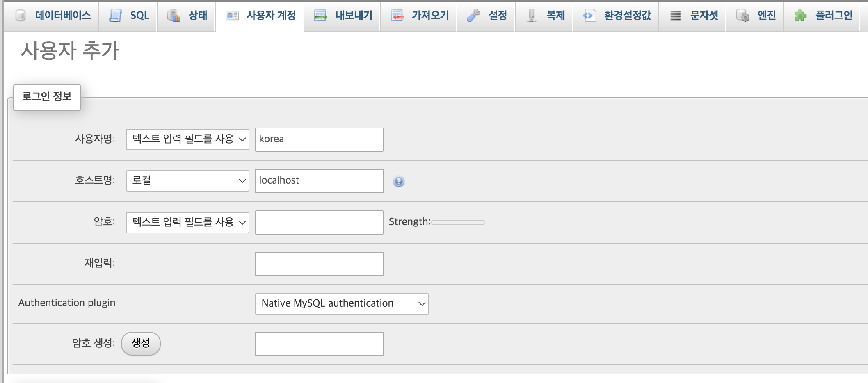Open the 문자셋 tab
This screenshot has height=383, width=868.
pyautogui.click(x=704, y=16)
